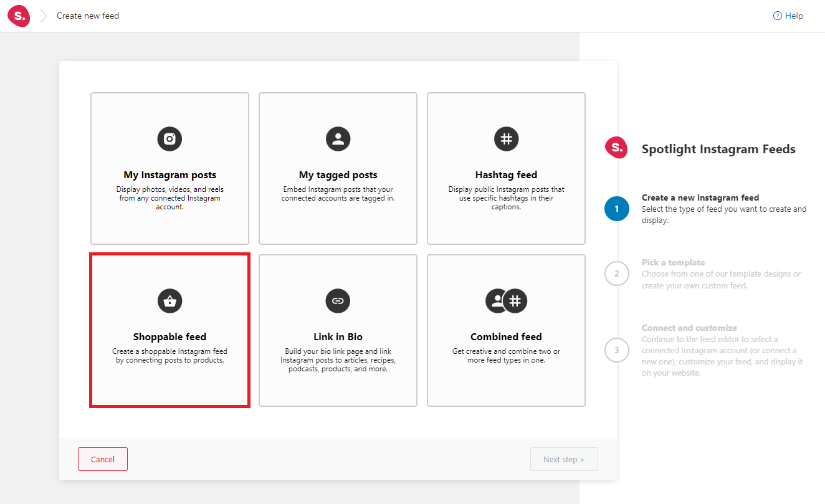The image size is (825, 504).
Task: Select the My tagged posts feed title
Action: click(x=338, y=175)
